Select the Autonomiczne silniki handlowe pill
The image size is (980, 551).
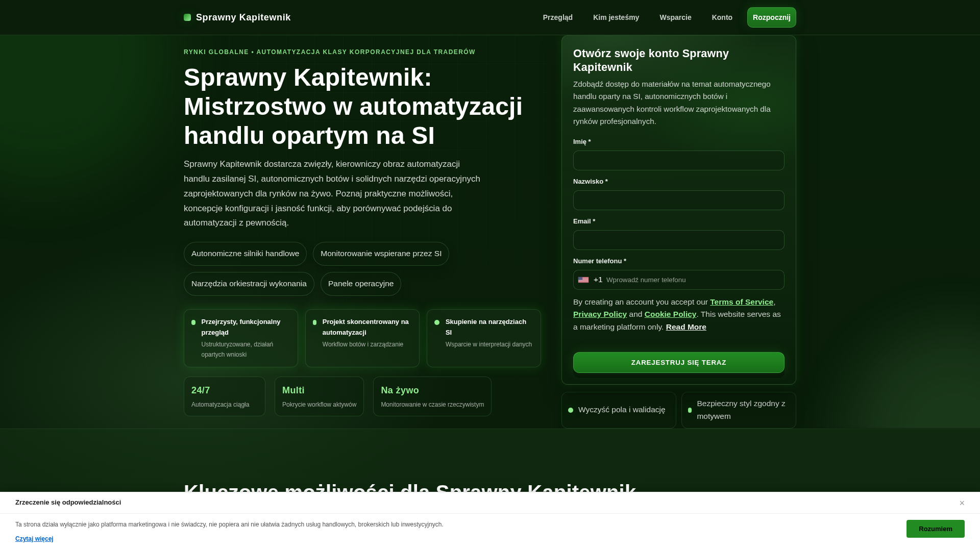tap(245, 254)
